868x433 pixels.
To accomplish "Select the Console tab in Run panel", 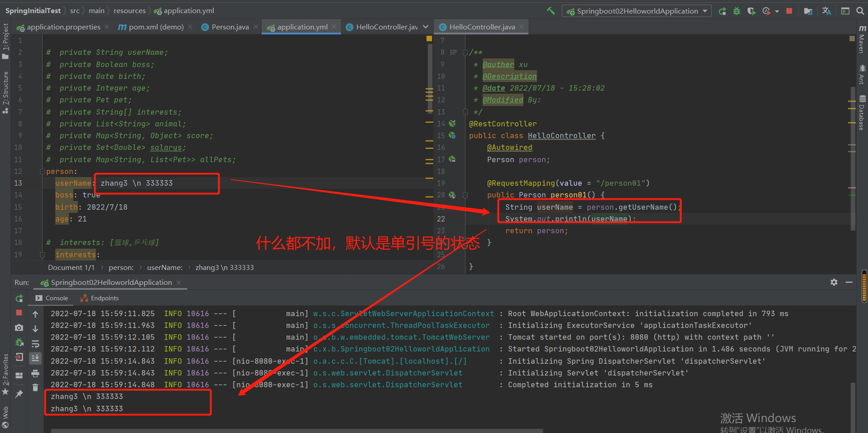I will click(52, 298).
